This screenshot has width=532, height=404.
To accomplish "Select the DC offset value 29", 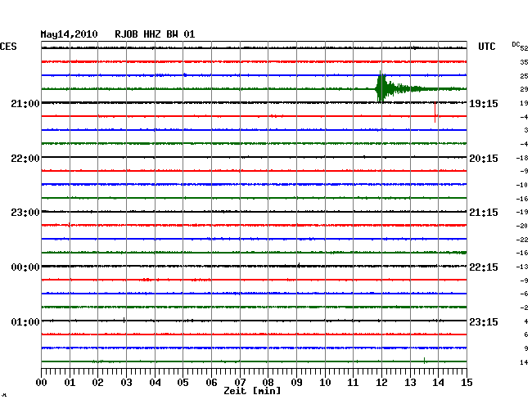I will [x=524, y=89].
